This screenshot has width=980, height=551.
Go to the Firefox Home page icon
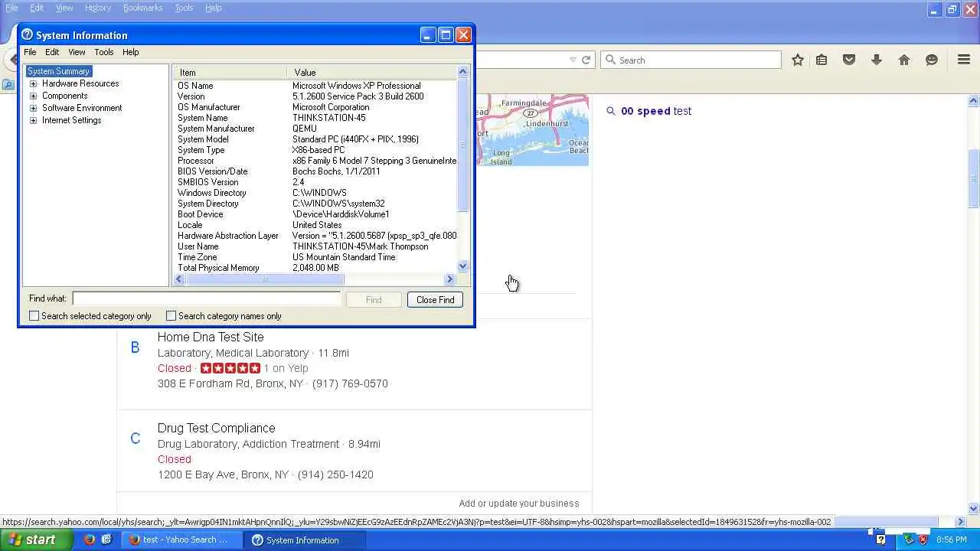[904, 60]
